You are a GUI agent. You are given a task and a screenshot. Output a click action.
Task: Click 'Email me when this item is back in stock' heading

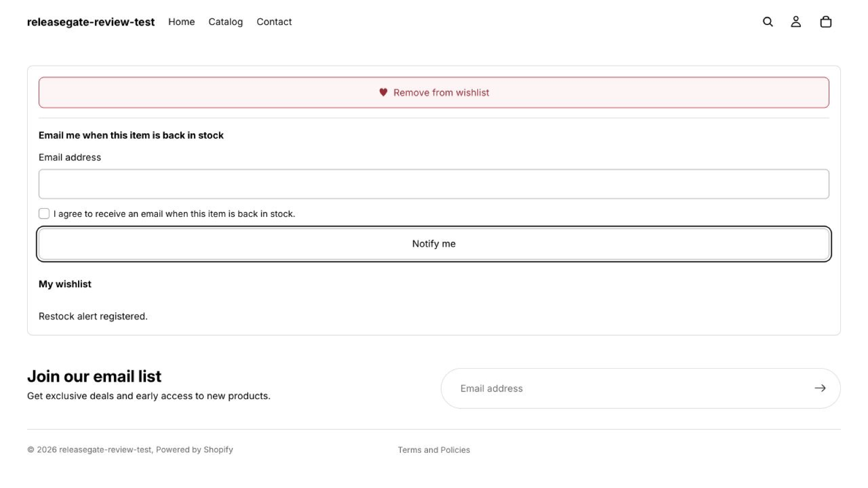131,136
